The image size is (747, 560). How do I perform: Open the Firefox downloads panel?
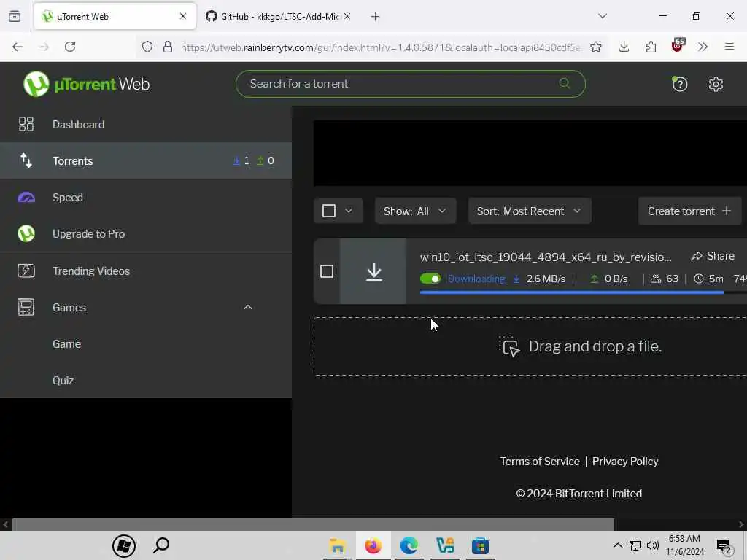click(x=624, y=47)
